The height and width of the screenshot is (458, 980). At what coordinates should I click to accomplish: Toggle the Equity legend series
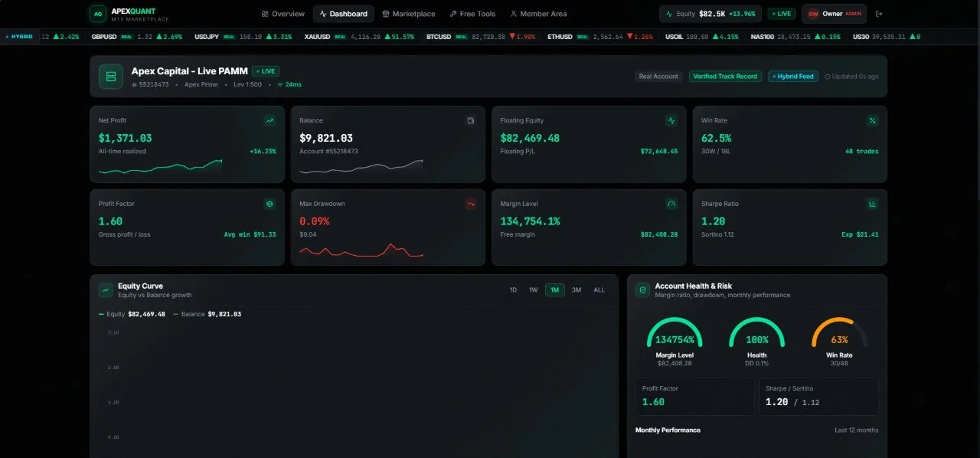(132, 314)
